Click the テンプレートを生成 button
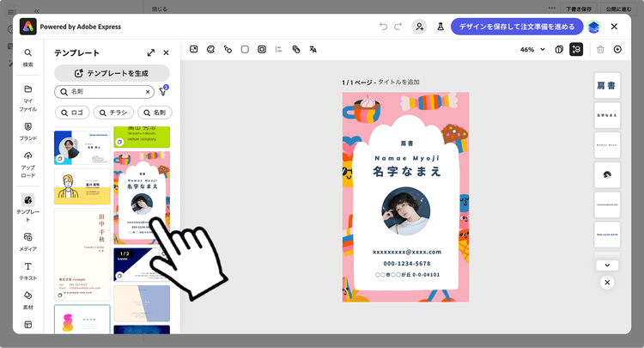 tap(112, 73)
